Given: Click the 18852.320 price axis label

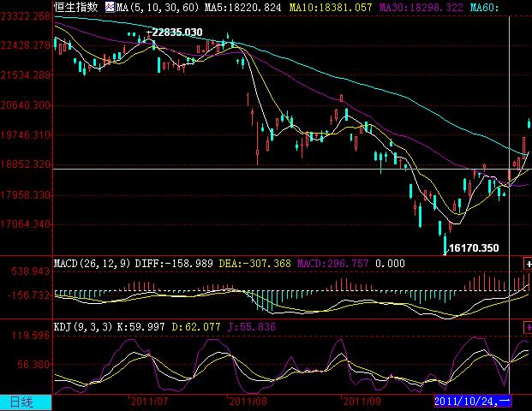Looking at the screenshot, I should (x=26, y=164).
